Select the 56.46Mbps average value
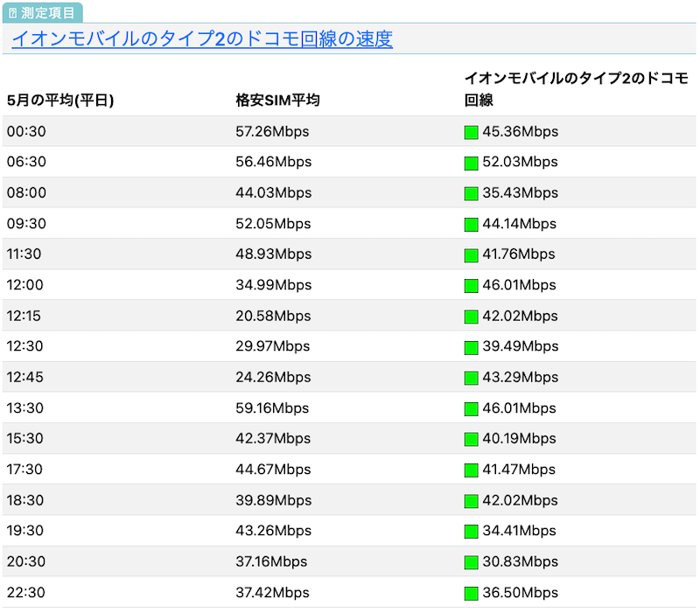The width and height of the screenshot is (700, 613). (274, 162)
